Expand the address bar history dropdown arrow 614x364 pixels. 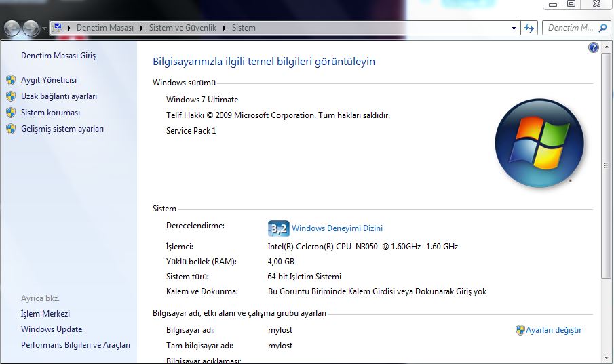pyautogui.click(x=514, y=28)
